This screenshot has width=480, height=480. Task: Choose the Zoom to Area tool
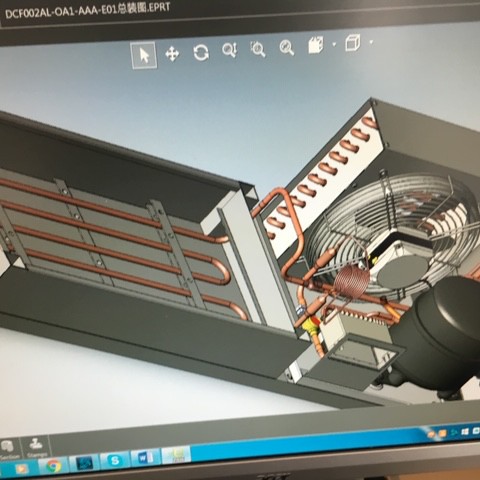pyautogui.click(x=258, y=49)
